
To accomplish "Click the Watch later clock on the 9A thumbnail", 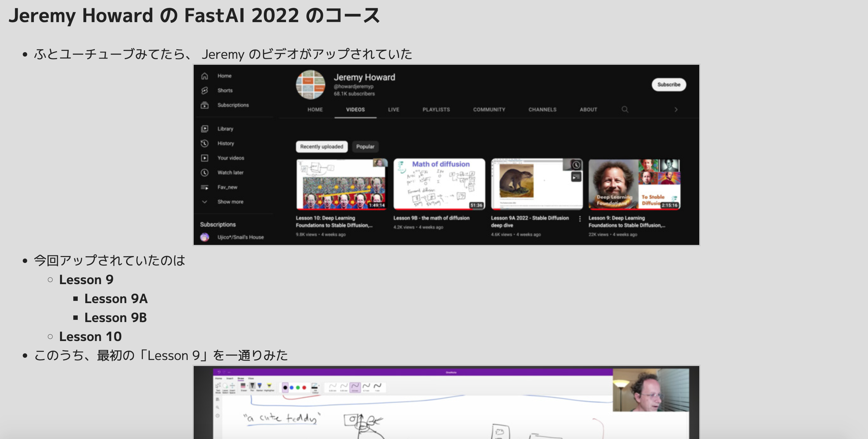I will pos(576,165).
